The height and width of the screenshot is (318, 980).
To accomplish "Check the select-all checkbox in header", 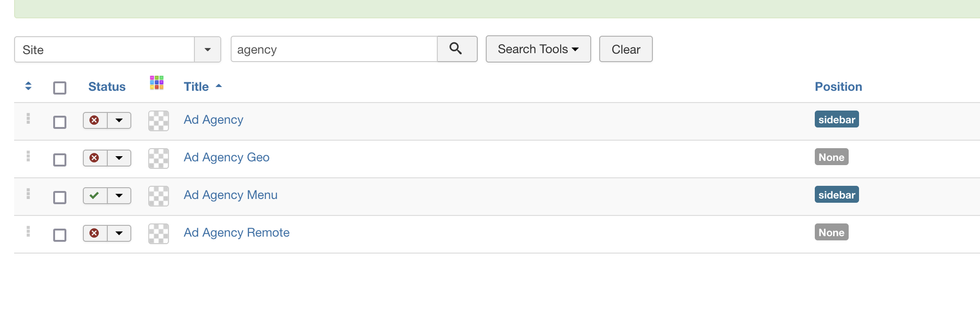I will [60, 88].
